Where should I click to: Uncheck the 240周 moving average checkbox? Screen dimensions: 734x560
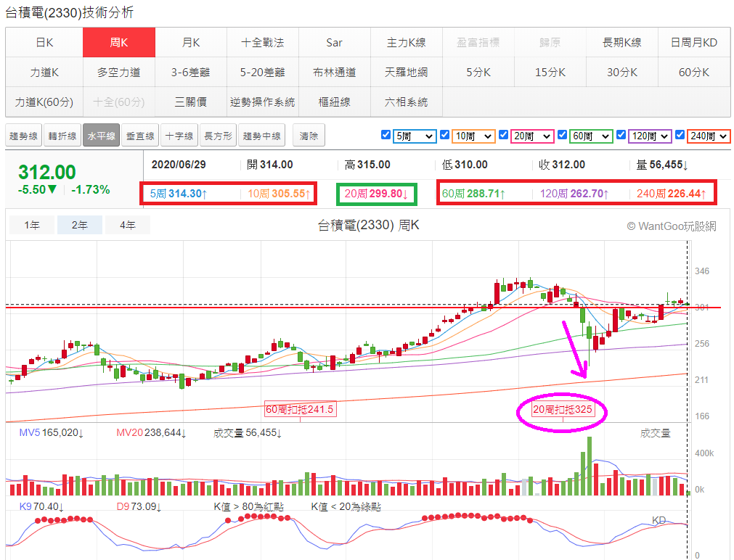click(x=680, y=135)
